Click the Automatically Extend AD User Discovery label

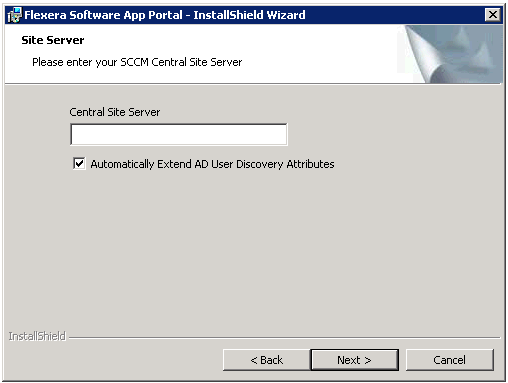pos(212,164)
